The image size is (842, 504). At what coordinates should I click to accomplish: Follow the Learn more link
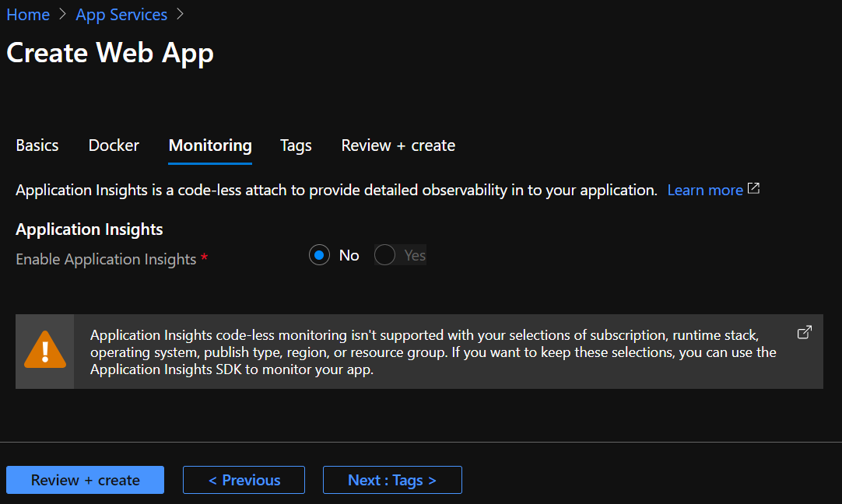705,190
